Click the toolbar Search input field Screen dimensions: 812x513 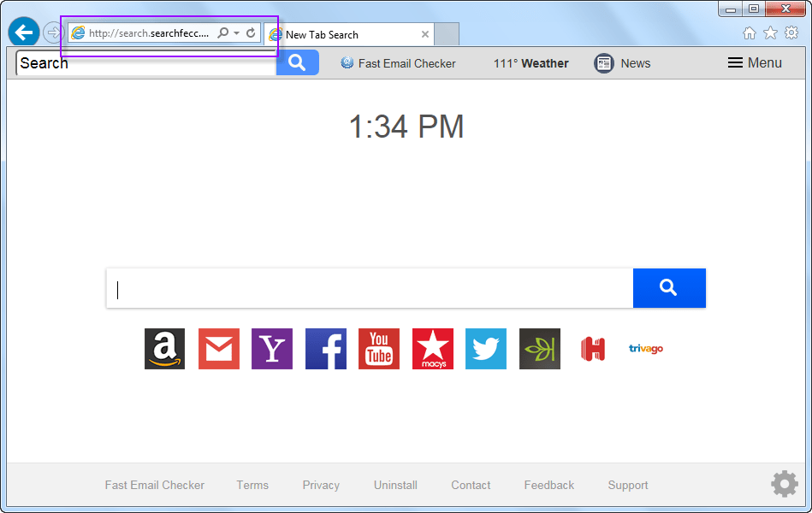(146, 63)
